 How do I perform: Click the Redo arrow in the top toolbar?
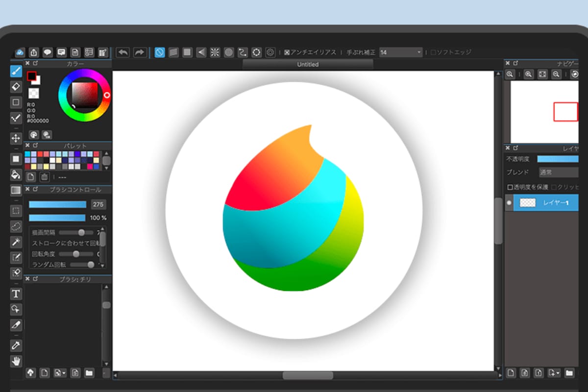[x=140, y=52]
